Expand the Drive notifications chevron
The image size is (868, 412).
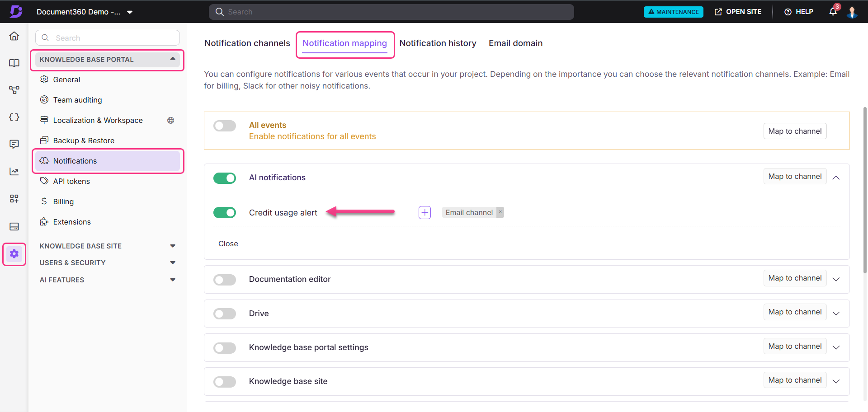click(x=836, y=314)
